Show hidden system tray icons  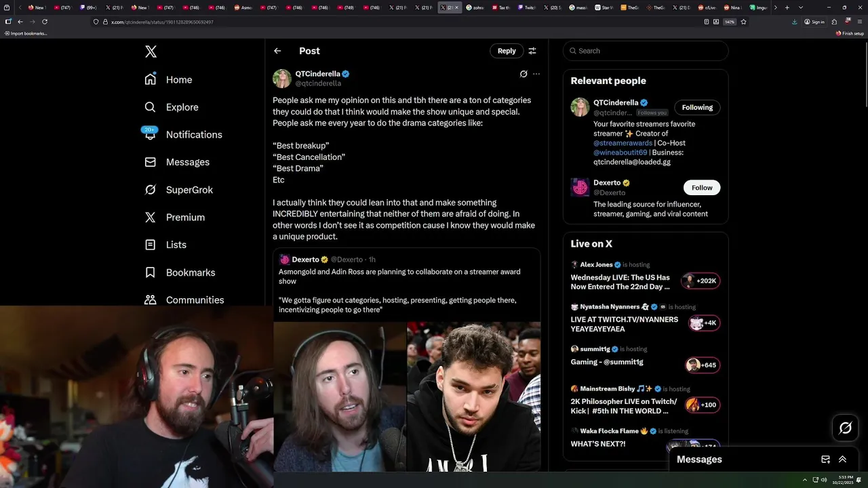[804, 480]
